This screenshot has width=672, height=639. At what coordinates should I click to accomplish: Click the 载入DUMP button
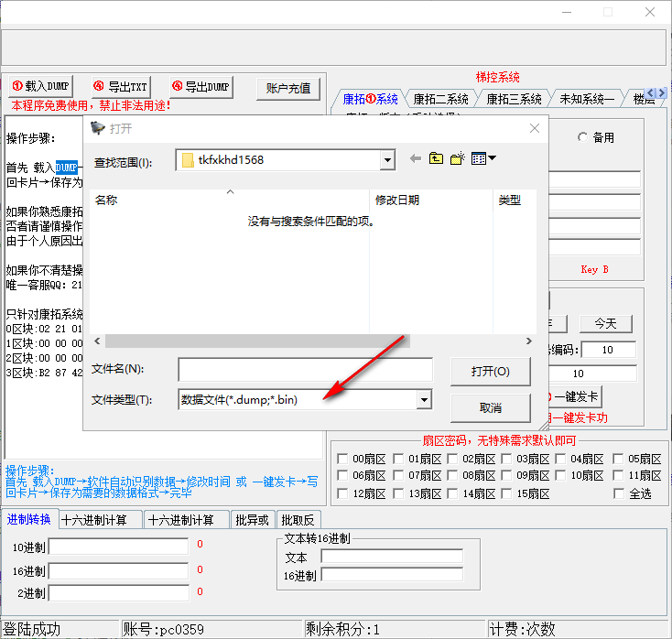(41, 87)
